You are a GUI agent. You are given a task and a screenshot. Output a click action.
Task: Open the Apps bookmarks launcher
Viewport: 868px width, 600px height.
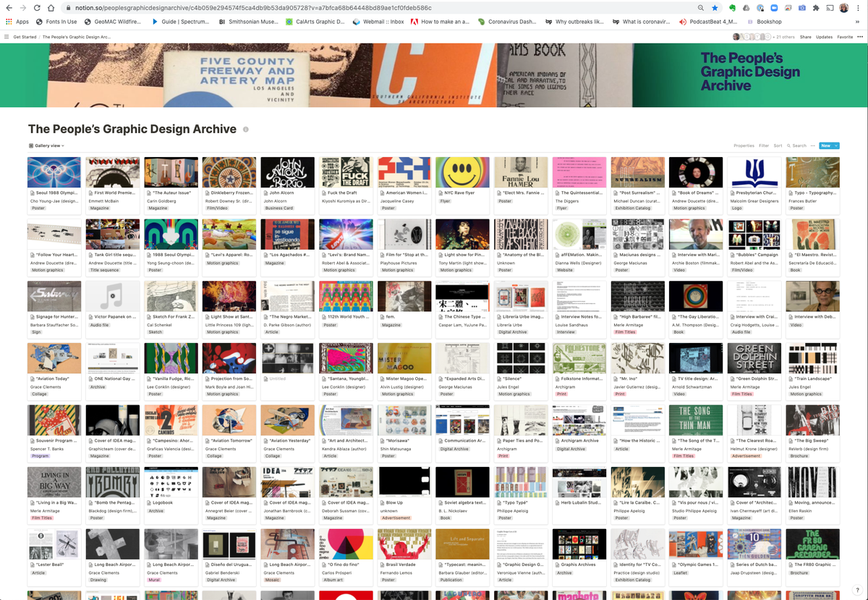coord(18,22)
